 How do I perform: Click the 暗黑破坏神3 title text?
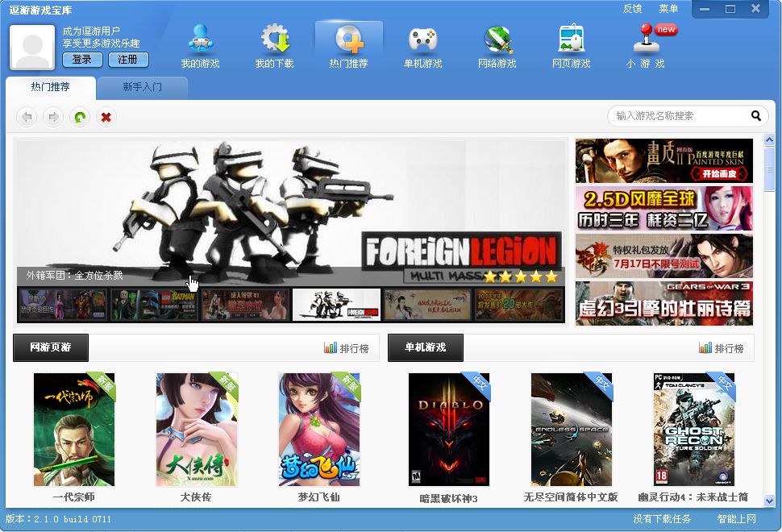449,499
